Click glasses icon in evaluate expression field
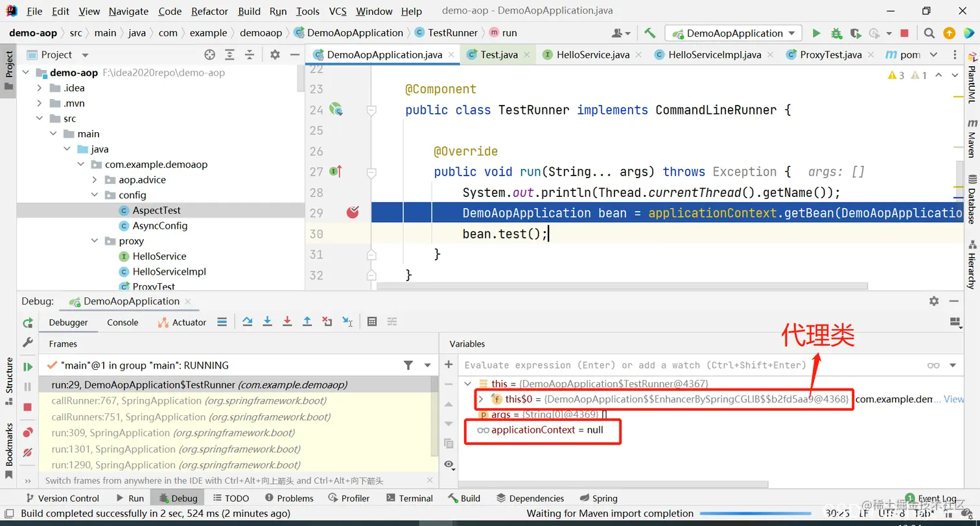This screenshot has width=980, height=526. point(933,365)
